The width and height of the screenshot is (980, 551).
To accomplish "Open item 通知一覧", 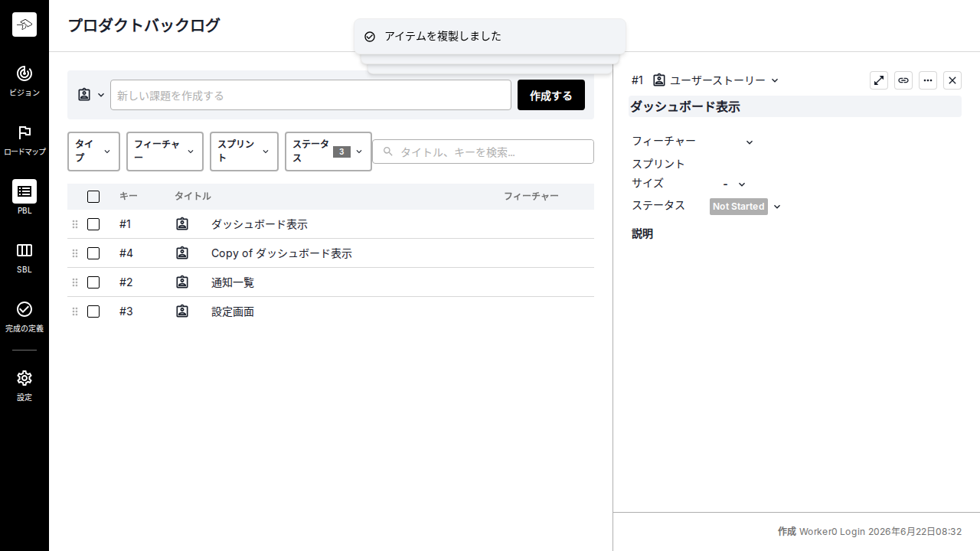I will pos(233,282).
